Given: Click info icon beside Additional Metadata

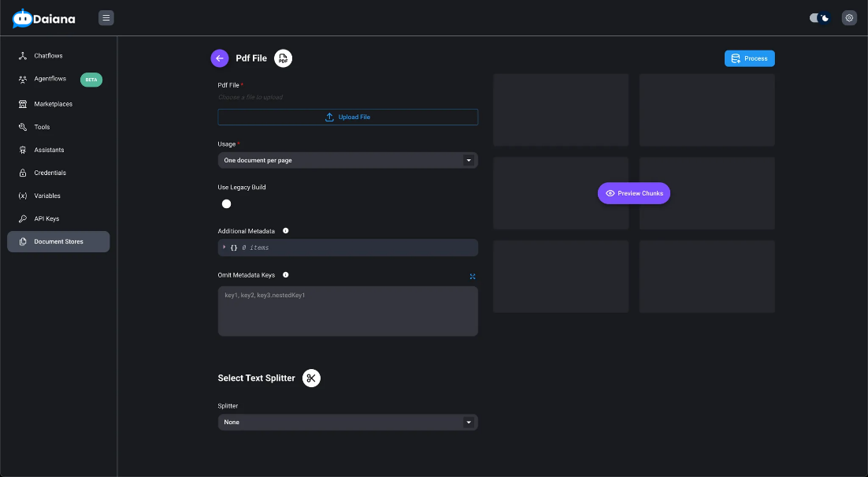Looking at the screenshot, I should [285, 231].
